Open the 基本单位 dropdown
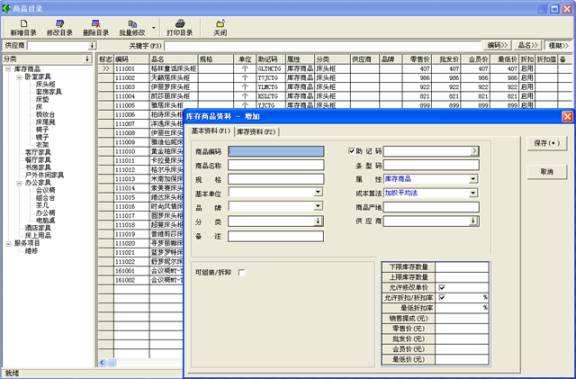 click(318, 192)
